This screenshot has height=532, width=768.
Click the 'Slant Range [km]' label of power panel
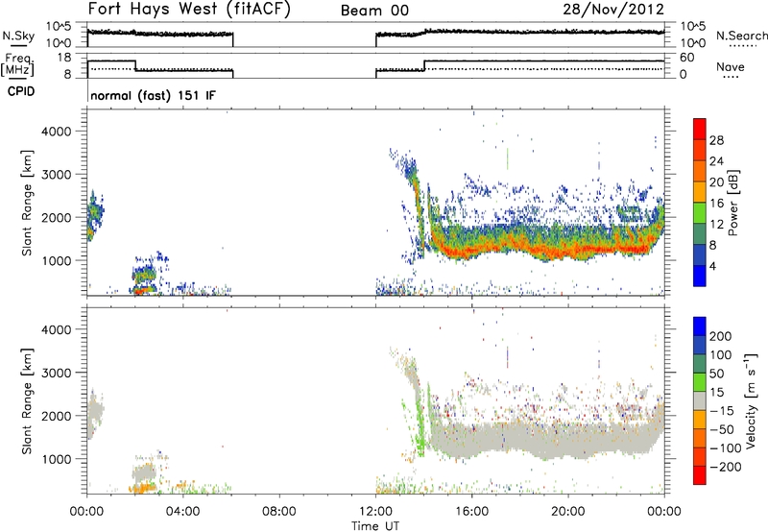(27, 203)
